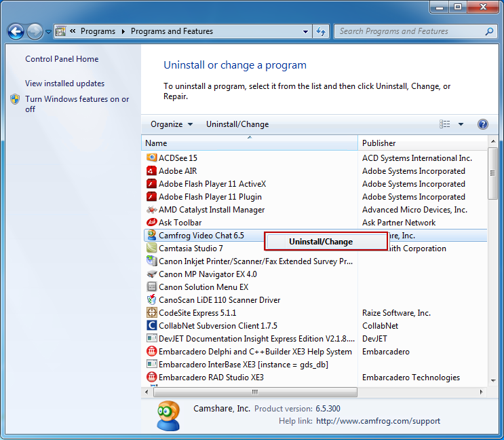Select Camtasia Studio 7 entry
This screenshot has height=440, width=504.
coord(191,249)
